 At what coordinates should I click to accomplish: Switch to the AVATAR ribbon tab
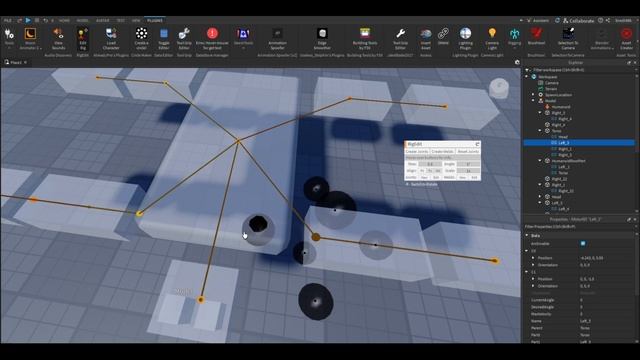pyautogui.click(x=102, y=20)
